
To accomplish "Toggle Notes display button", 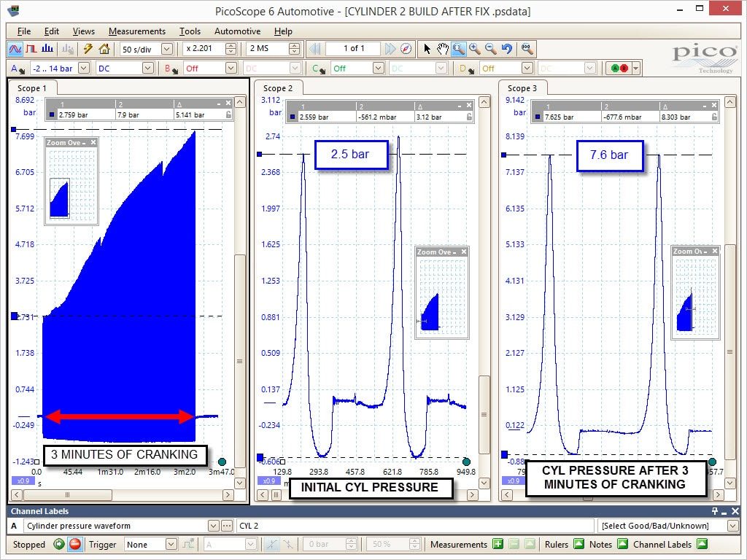I will 622,544.
